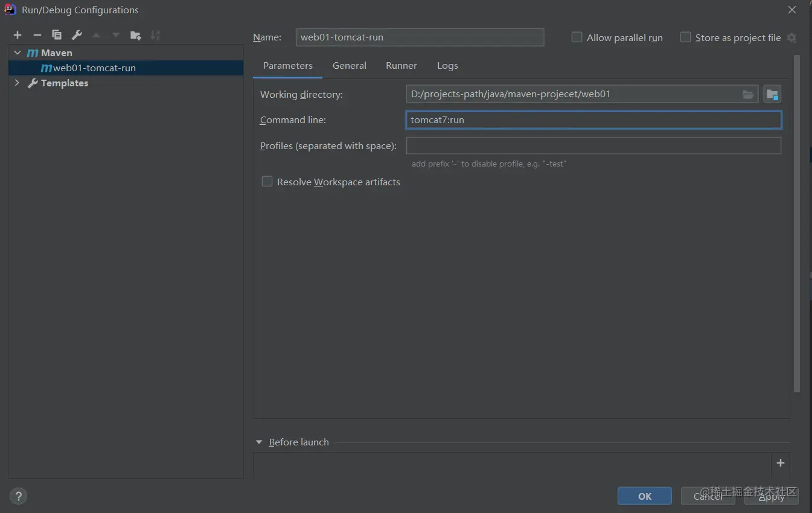Browse working directory folder icon
This screenshot has height=513, width=812.
point(748,94)
